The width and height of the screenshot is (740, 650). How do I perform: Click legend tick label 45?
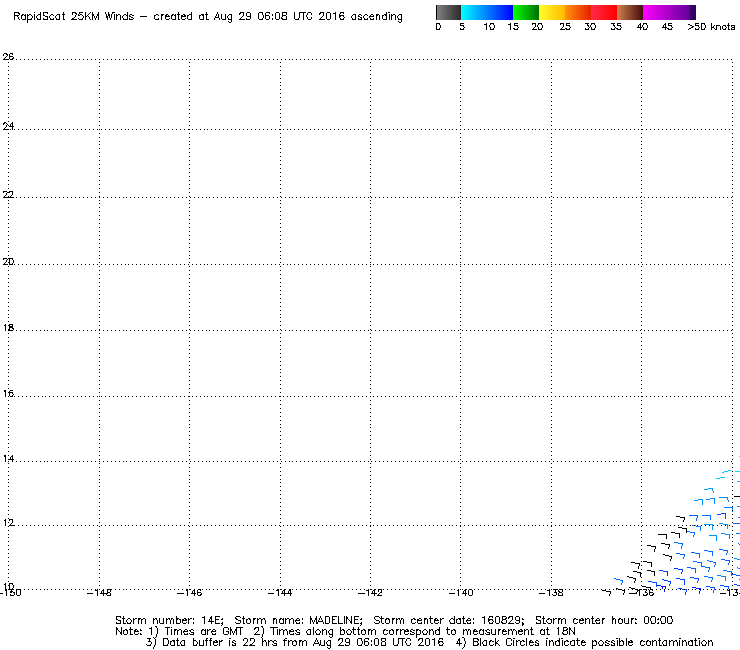point(667,27)
